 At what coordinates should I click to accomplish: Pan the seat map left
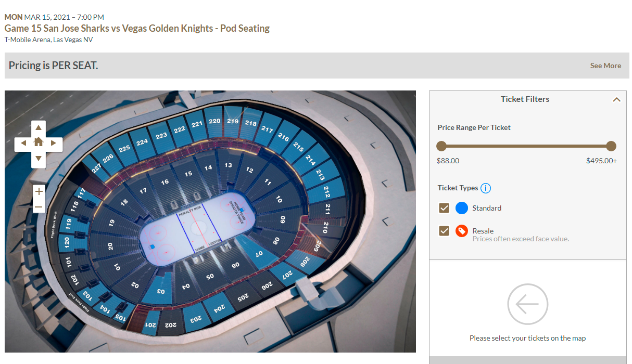point(23,143)
